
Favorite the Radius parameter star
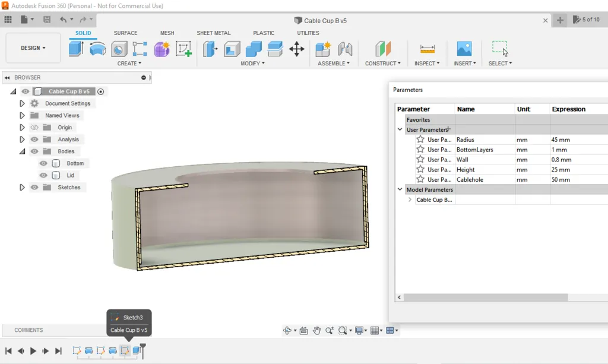coord(420,140)
